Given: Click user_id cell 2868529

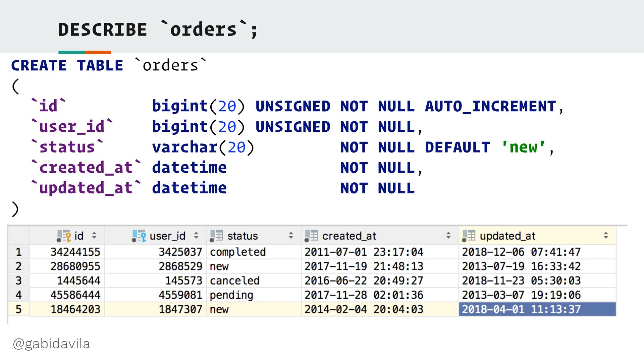Looking at the screenshot, I should 156,266.
